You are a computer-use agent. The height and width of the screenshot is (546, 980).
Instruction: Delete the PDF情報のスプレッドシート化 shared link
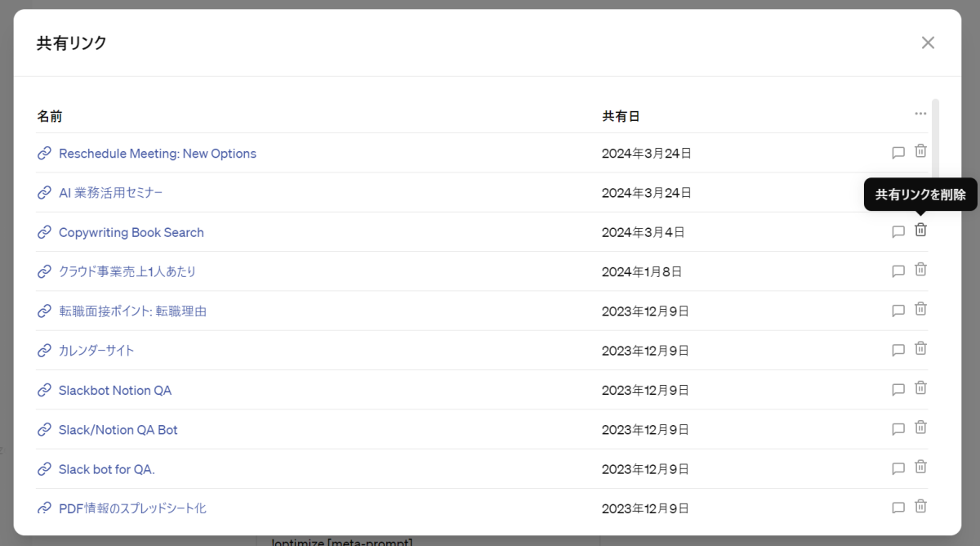click(x=920, y=506)
